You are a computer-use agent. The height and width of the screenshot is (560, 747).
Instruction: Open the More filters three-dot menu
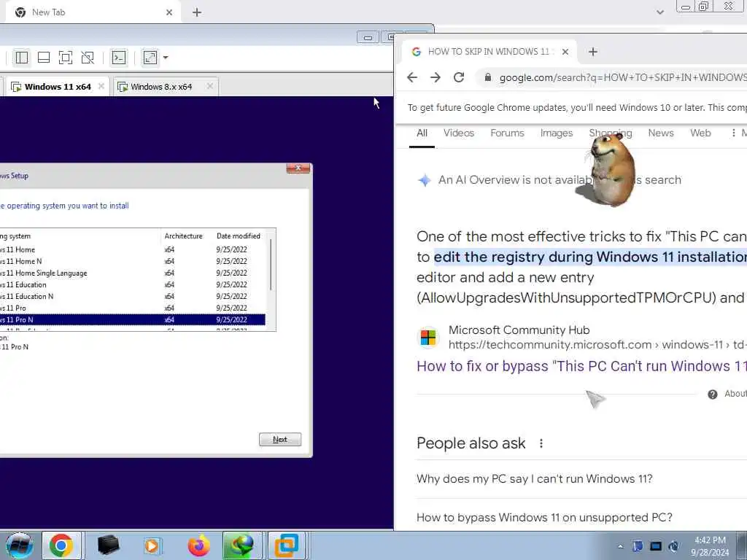pos(734,133)
